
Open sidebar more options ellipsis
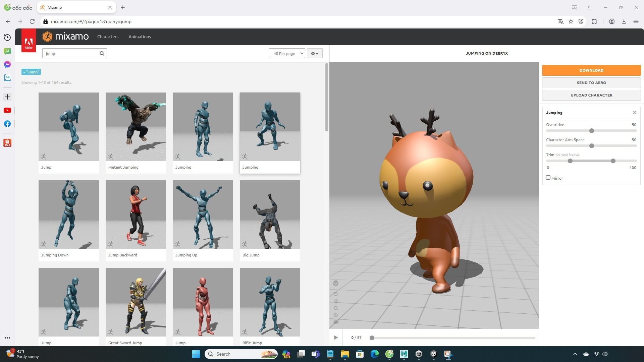pos(7,338)
